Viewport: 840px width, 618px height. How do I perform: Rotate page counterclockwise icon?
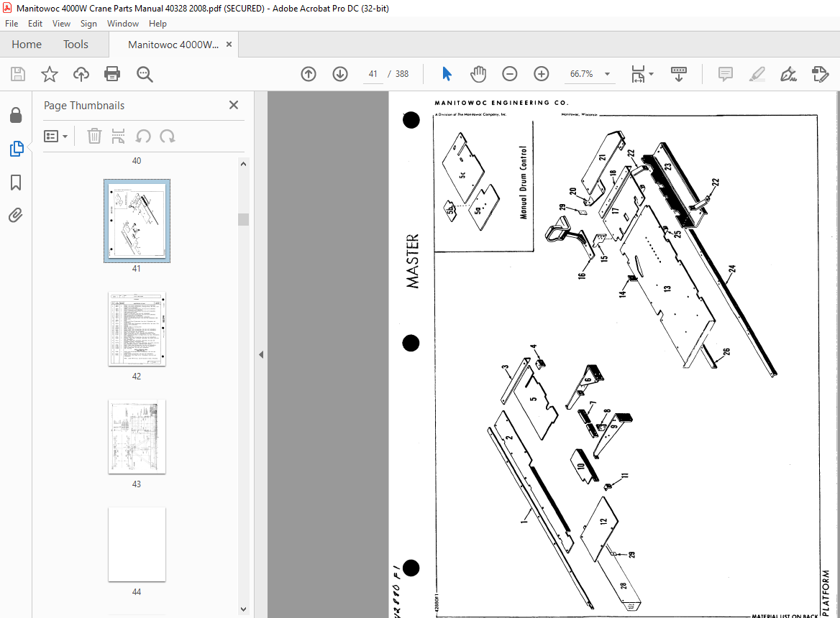pos(143,137)
